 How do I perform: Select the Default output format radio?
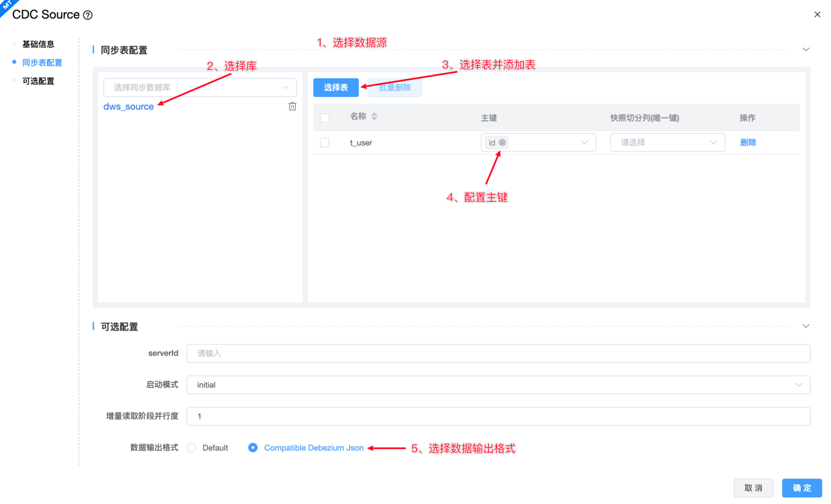click(x=192, y=448)
